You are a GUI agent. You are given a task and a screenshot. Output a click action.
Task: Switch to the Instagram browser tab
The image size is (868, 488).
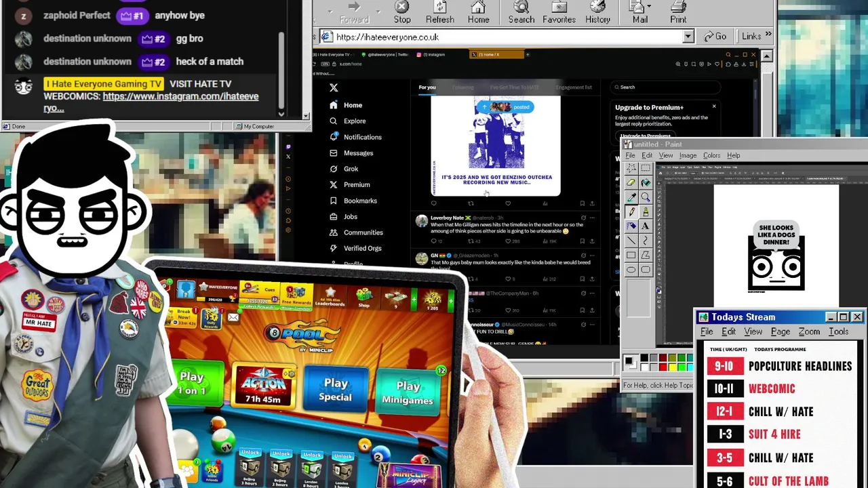click(431, 54)
